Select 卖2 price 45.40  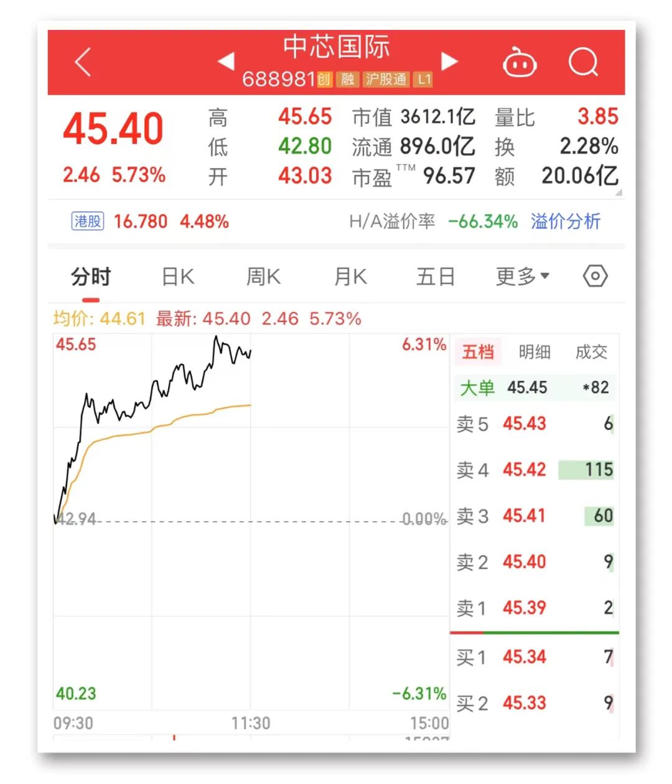click(x=524, y=562)
